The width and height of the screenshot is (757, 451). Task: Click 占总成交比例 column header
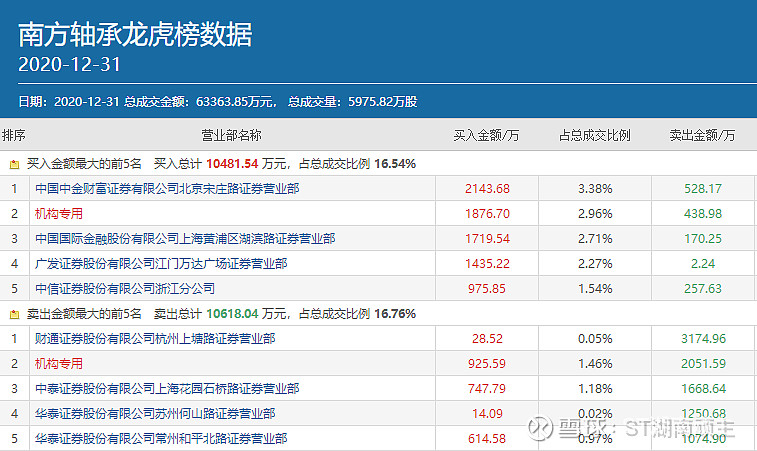(x=595, y=135)
